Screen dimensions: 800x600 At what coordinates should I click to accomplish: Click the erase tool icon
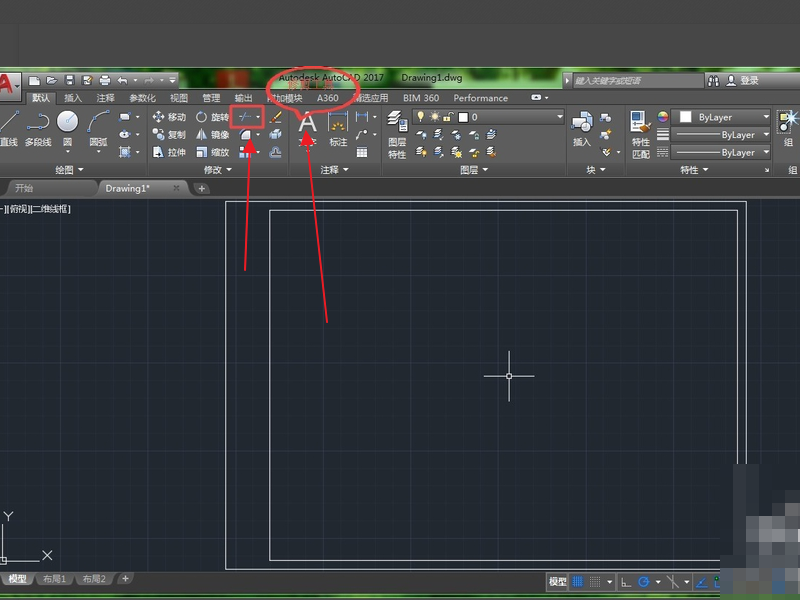pos(276,117)
